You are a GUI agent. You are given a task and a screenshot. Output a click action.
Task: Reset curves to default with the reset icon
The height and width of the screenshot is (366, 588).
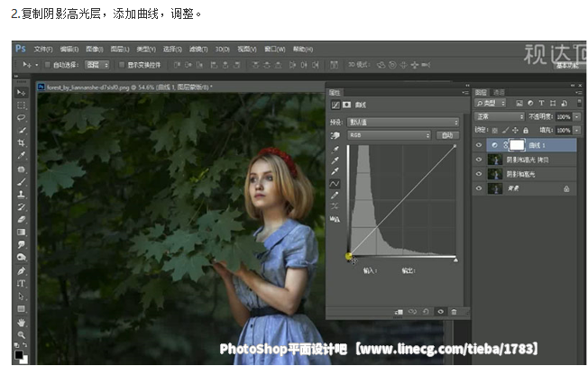426,312
